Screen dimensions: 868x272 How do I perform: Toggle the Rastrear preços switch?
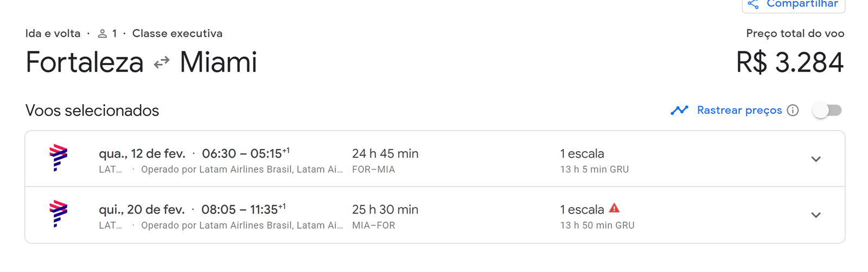827,111
